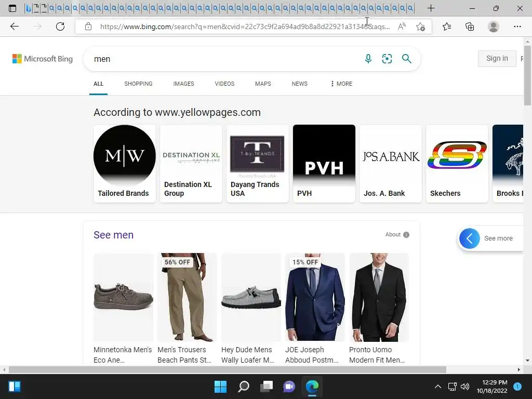Screen dimensions: 532x399
Task: Open the Favorites list
Action: 447,26
